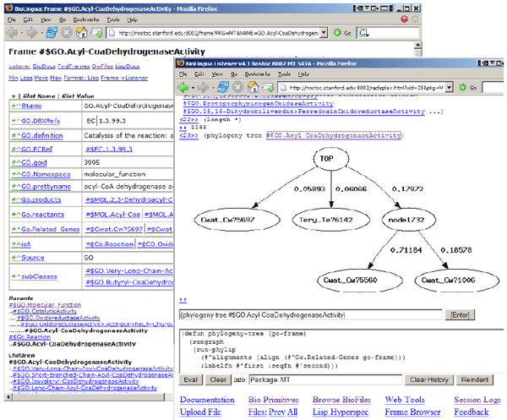Click the Enter button
Image resolution: width=507 pixels, height=420 pixels.
[x=460, y=314]
